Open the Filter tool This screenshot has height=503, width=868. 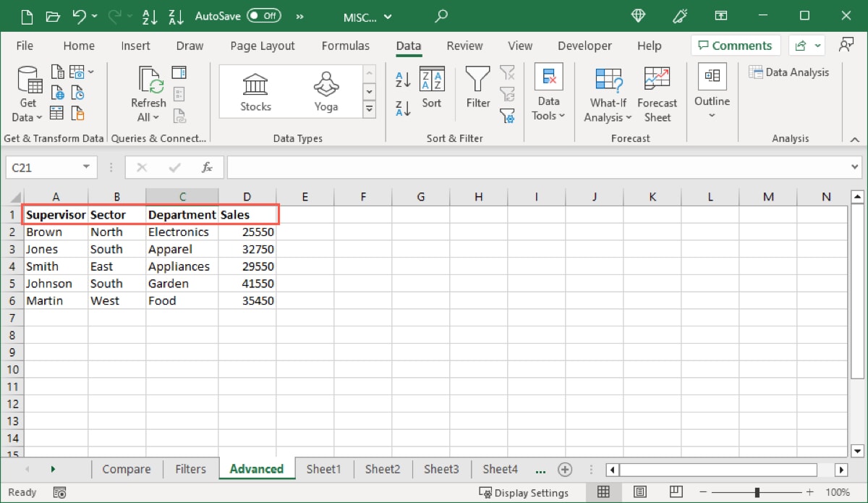click(477, 87)
